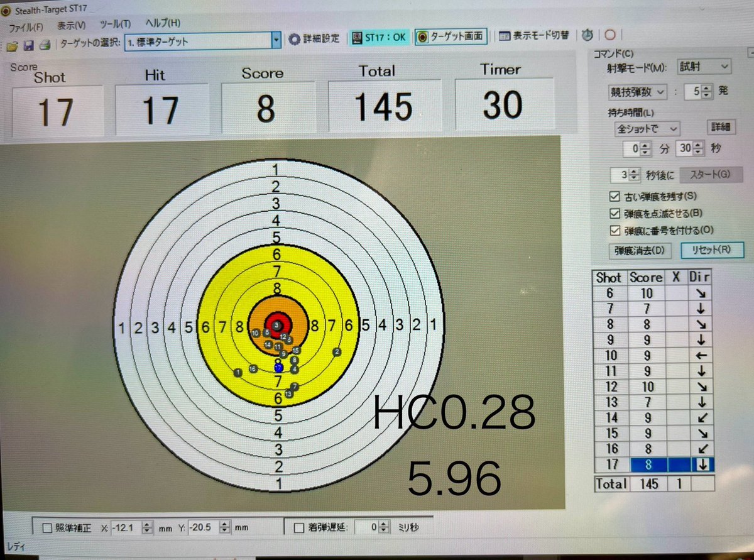754x560 pixels.
Task: Select the shot 16 row in table
Action: click(x=653, y=449)
